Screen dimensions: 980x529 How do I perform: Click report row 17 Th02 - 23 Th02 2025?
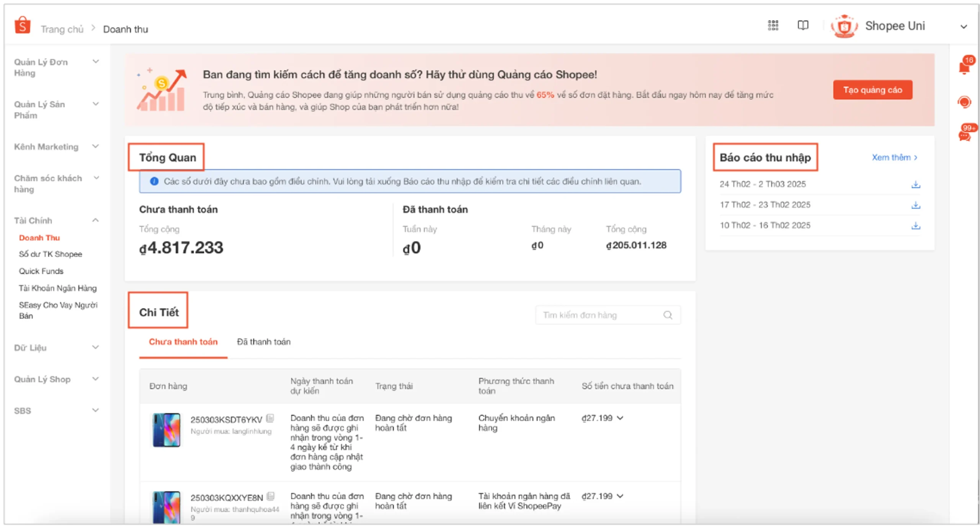[x=819, y=205]
